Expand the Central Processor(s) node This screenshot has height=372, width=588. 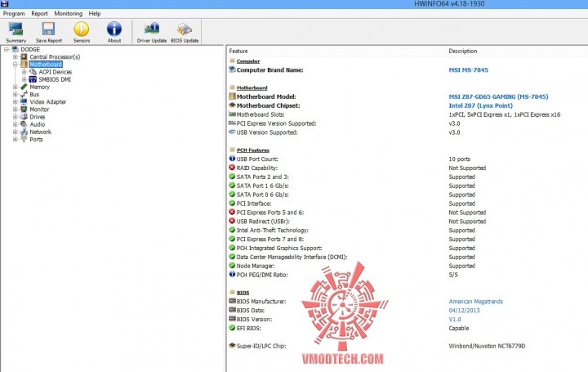[16, 57]
